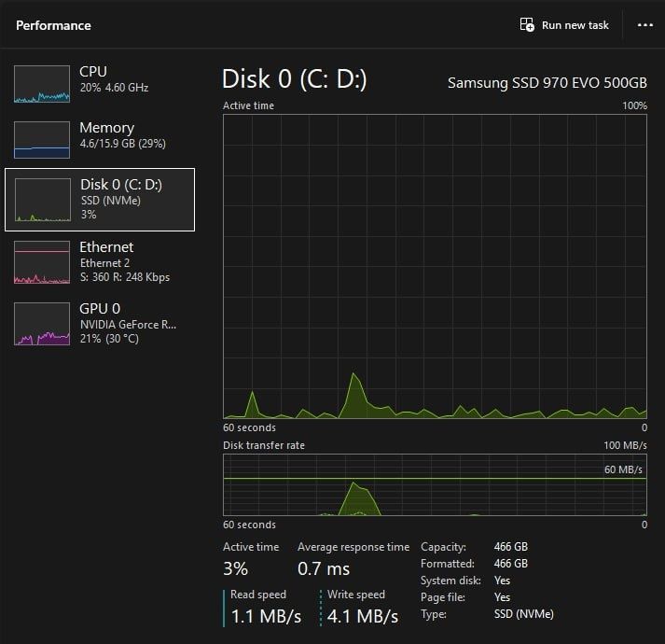The width and height of the screenshot is (665, 644).
Task: Click the 100% active time scale label
Action: tap(634, 105)
